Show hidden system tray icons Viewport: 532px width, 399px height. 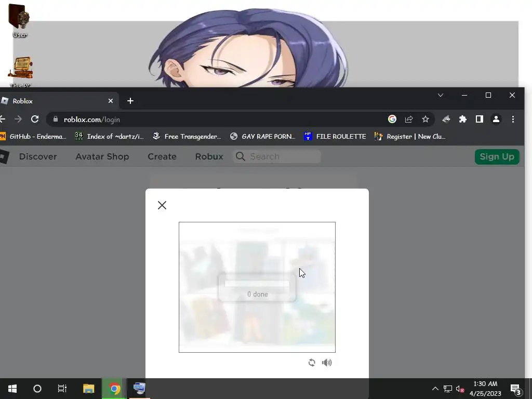click(435, 389)
